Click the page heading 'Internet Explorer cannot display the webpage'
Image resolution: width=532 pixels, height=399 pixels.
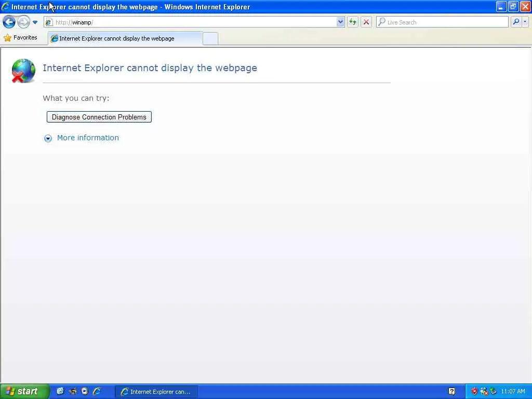point(150,68)
